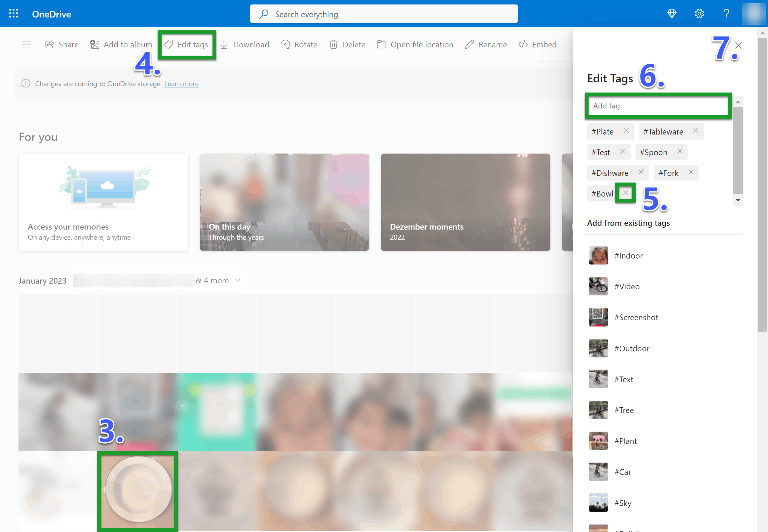Click the #Tableware tag chip label
This screenshot has width=768, height=532.
663,132
